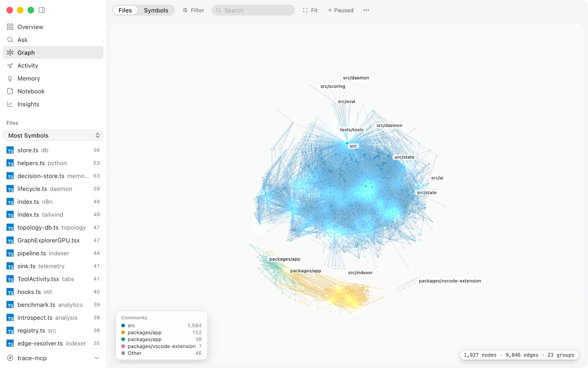Screen dimensions: 588x368
Task: Click the Ask magnifier icon
Action: click(10, 40)
